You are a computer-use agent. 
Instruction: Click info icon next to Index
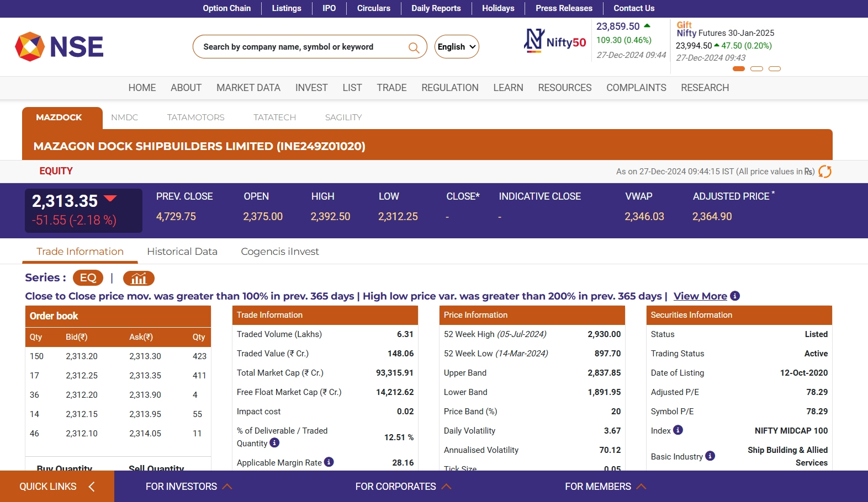point(678,430)
